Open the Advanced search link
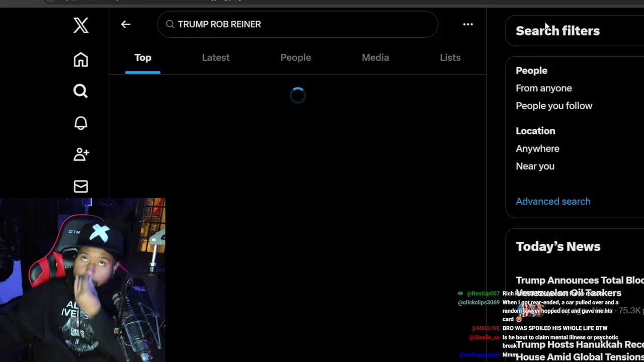This screenshot has width=644, height=362. click(x=553, y=202)
